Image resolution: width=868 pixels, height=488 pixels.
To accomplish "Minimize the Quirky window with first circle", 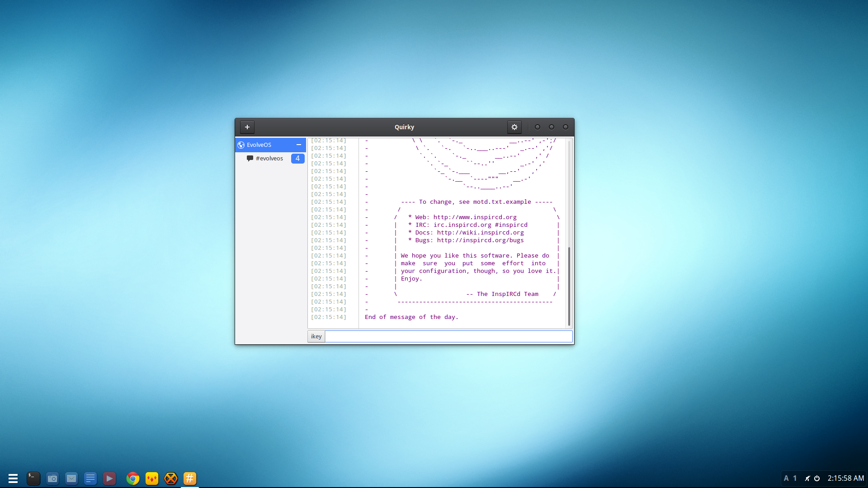I will [538, 127].
